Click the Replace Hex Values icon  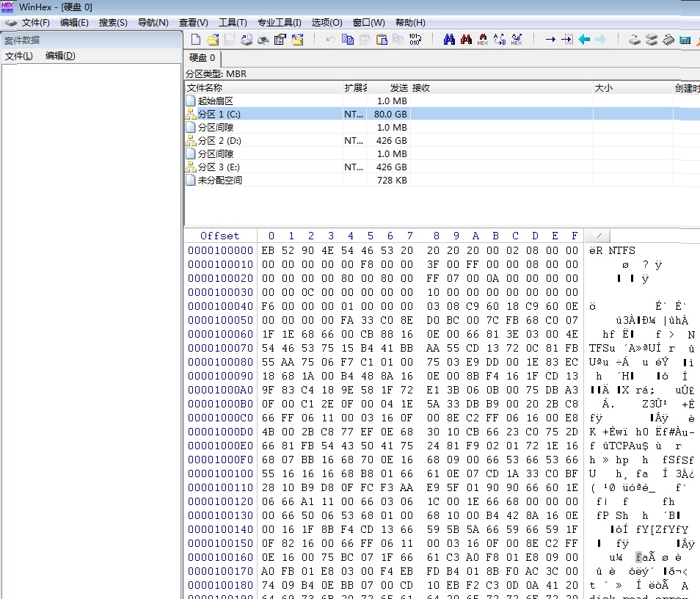point(517,40)
